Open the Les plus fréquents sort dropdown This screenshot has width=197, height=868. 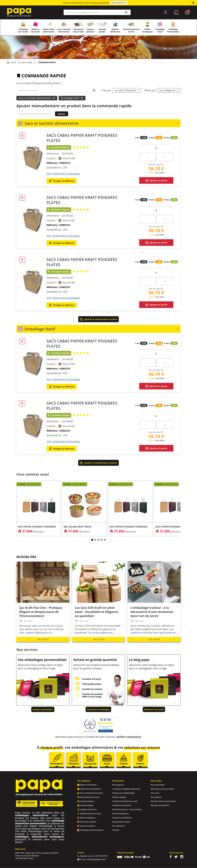coord(127,90)
